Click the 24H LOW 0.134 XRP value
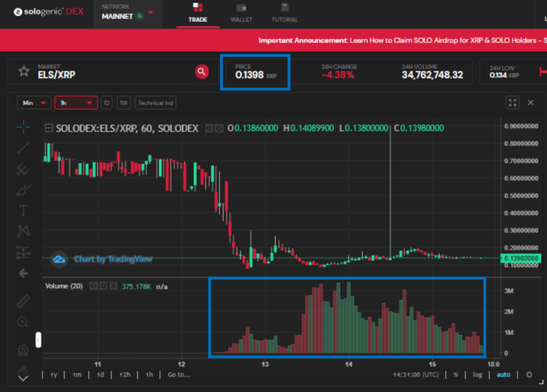The image size is (547, 392). [504, 75]
